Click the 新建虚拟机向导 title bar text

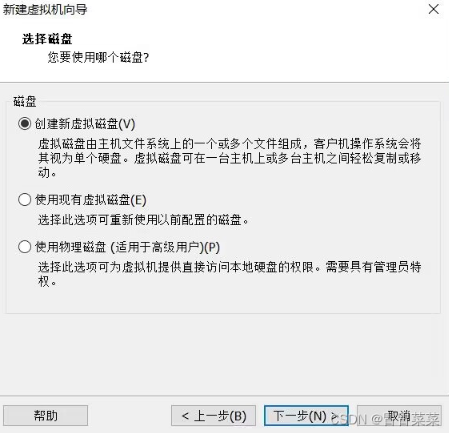coord(45,9)
